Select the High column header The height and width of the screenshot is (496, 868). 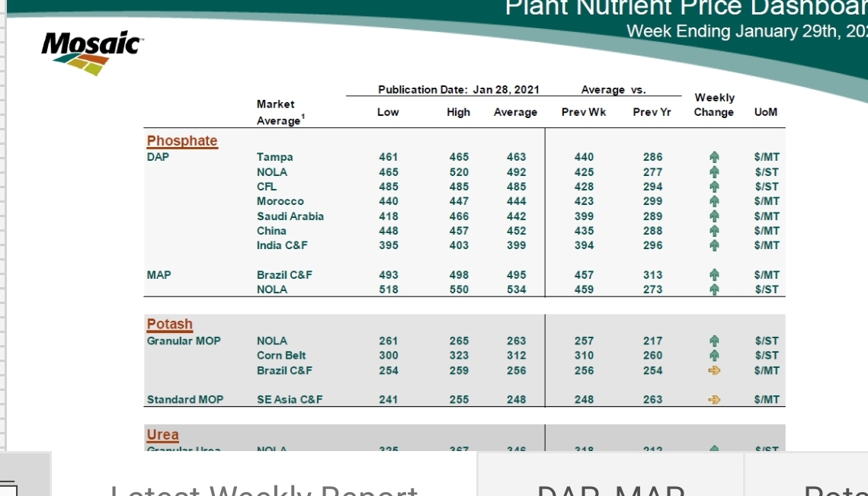[x=458, y=112]
